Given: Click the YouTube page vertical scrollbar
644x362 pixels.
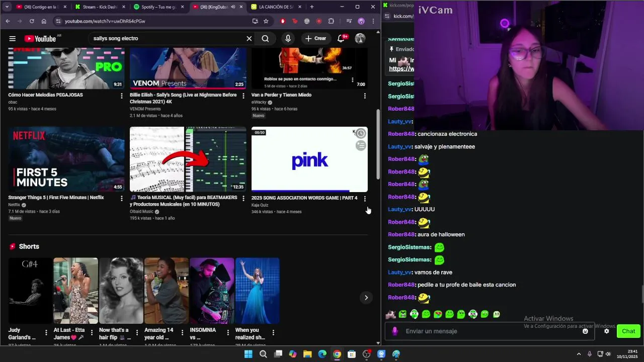Looking at the screenshot, I should tap(378, 144).
